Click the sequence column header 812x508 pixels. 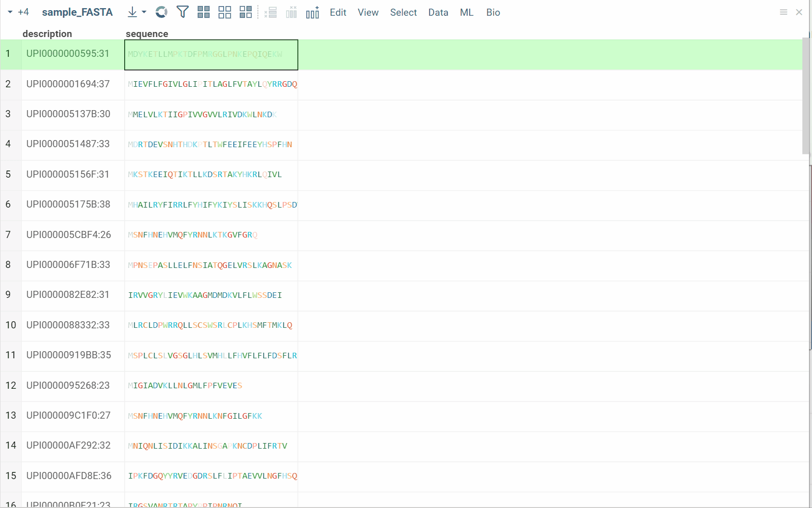coord(147,34)
